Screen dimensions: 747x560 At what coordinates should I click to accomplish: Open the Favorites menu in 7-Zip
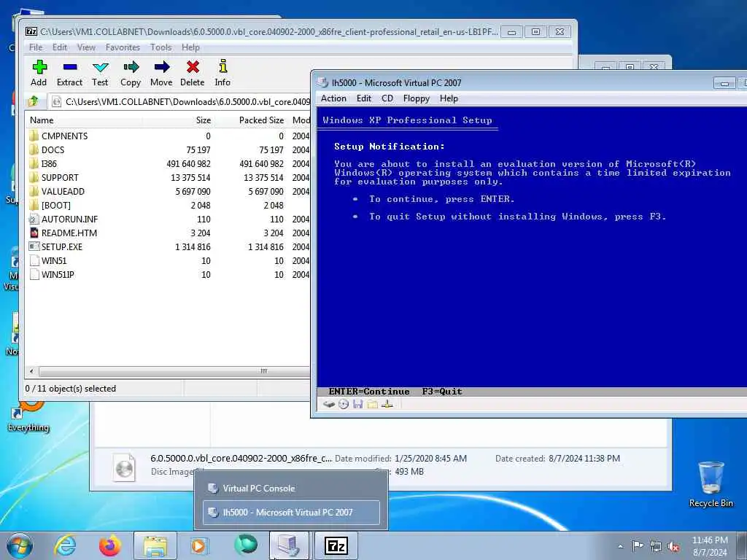click(123, 47)
